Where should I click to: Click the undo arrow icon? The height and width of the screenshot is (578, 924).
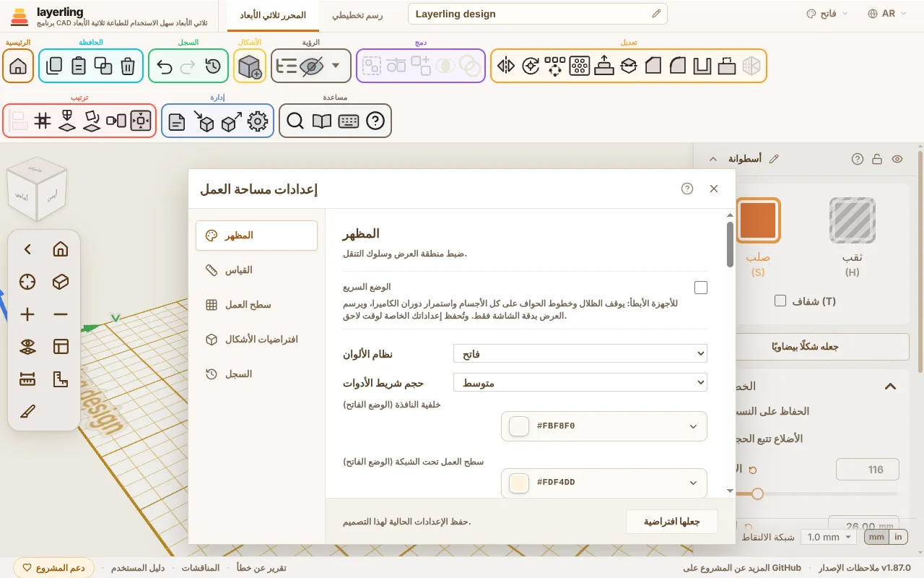click(x=165, y=66)
